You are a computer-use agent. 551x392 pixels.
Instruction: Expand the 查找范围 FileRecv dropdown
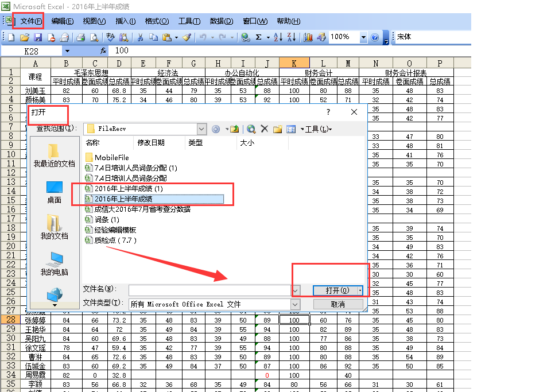coord(201,129)
